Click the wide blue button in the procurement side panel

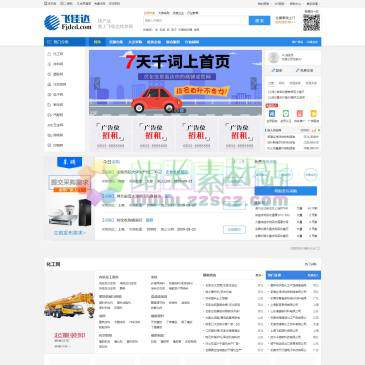coord(286,191)
